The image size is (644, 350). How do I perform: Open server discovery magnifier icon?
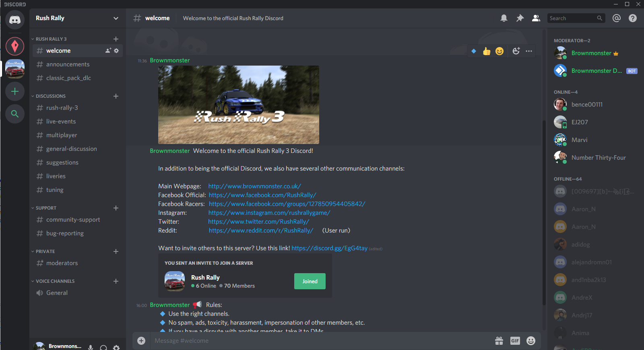(15, 114)
